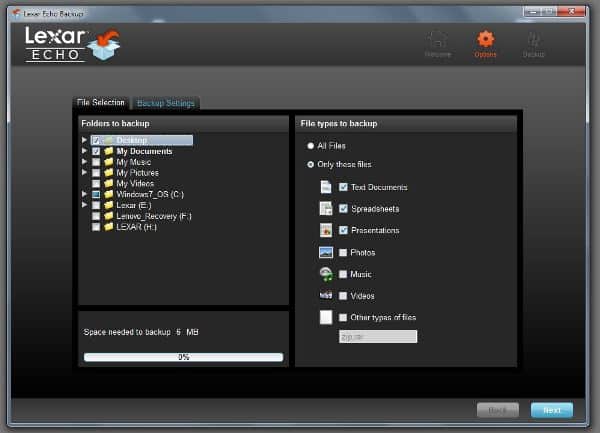Click the Spreadsheets file type icon
The width and height of the screenshot is (600, 433).
tap(326, 208)
